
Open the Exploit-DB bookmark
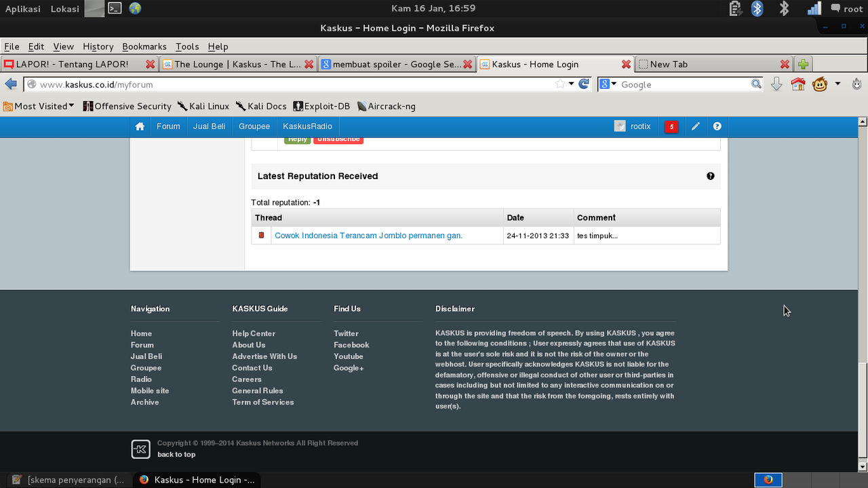(321, 106)
